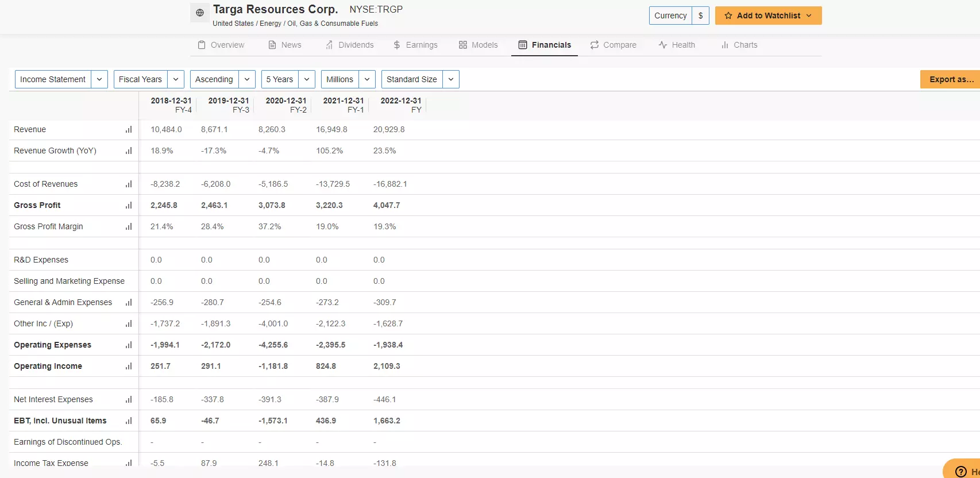
Task: Open chart icon for Income Tax Expense
Action: point(129,462)
